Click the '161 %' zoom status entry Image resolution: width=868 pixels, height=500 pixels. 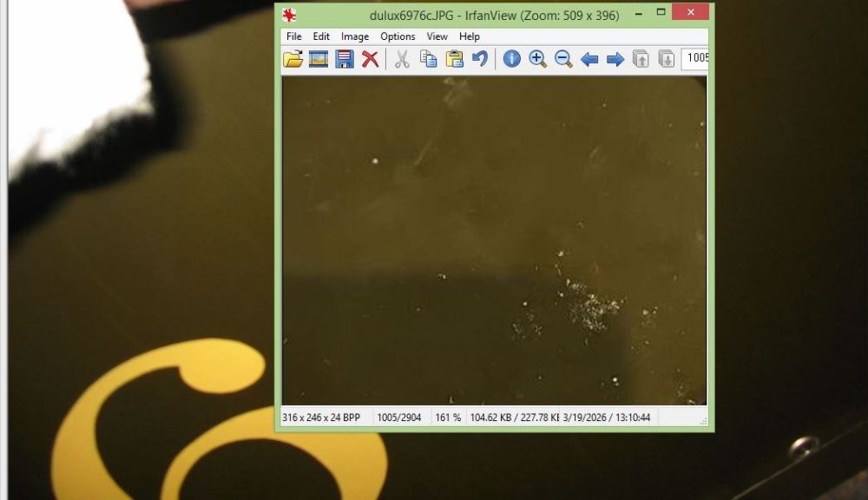pos(448,418)
